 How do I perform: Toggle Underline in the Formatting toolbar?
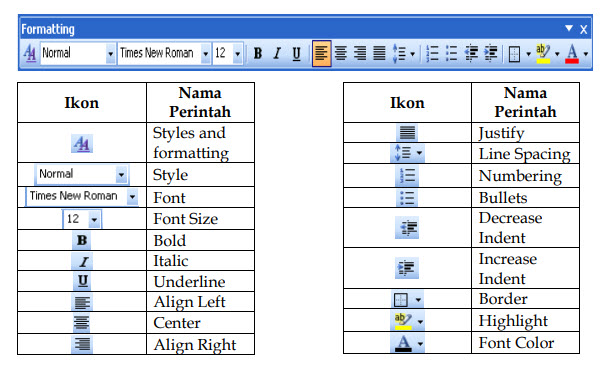(x=297, y=54)
